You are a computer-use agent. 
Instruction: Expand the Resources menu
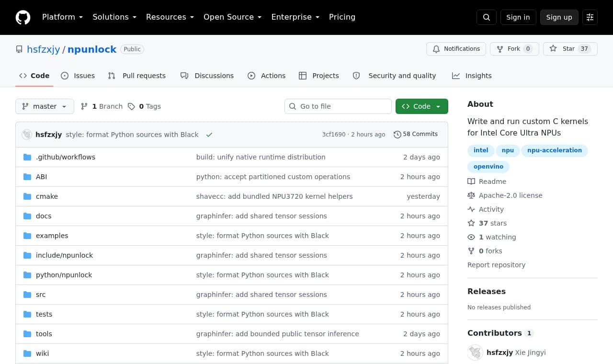point(170,17)
